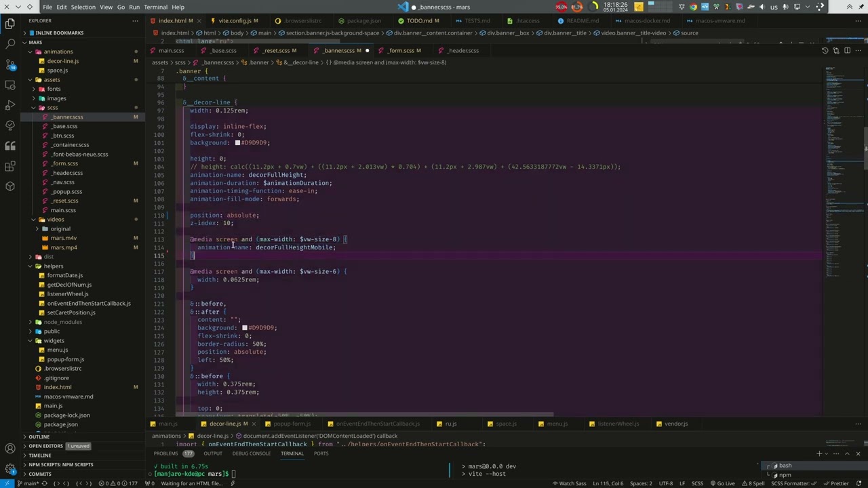Click the Explorer panel more actions ellipsis
Image resolution: width=868 pixels, height=488 pixels.
coord(136,20)
